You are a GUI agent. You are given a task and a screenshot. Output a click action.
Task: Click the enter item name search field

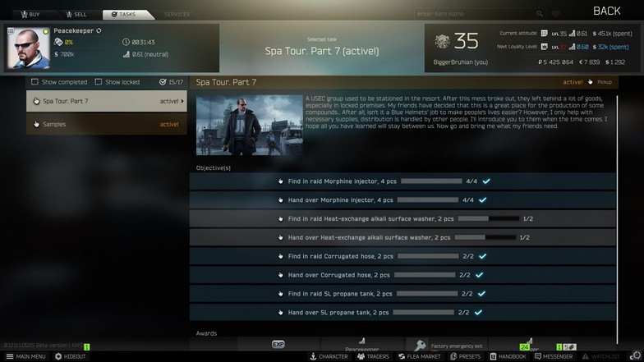[475, 14]
